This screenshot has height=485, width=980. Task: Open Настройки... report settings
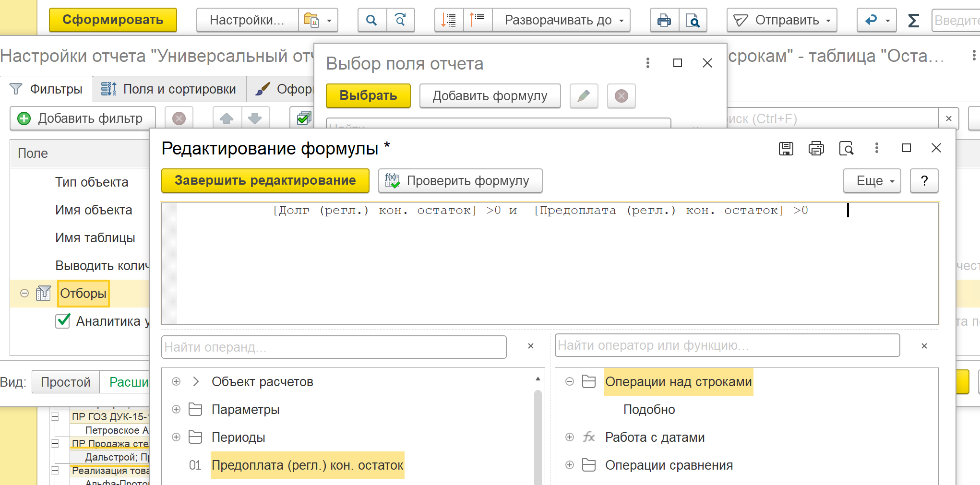coord(247,20)
